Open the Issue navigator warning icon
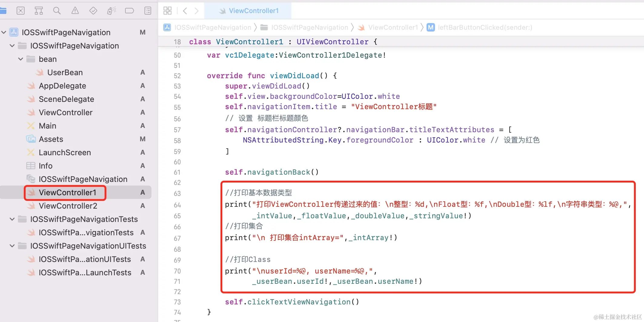The height and width of the screenshot is (322, 644). point(75,11)
